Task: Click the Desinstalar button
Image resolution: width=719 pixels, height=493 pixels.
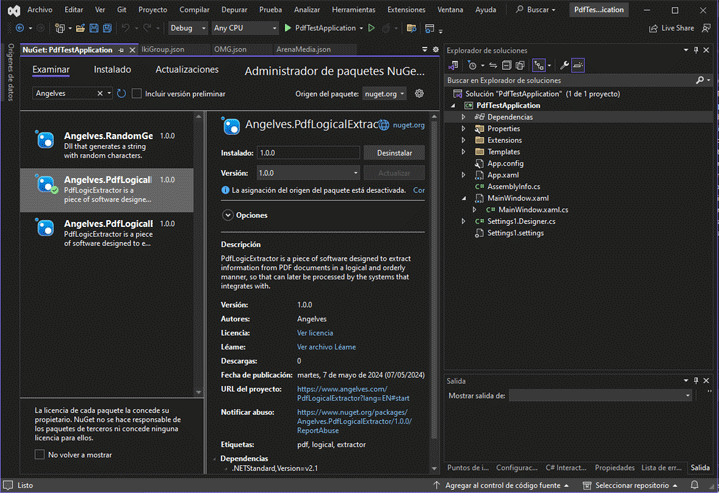Action: pos(394,153)
